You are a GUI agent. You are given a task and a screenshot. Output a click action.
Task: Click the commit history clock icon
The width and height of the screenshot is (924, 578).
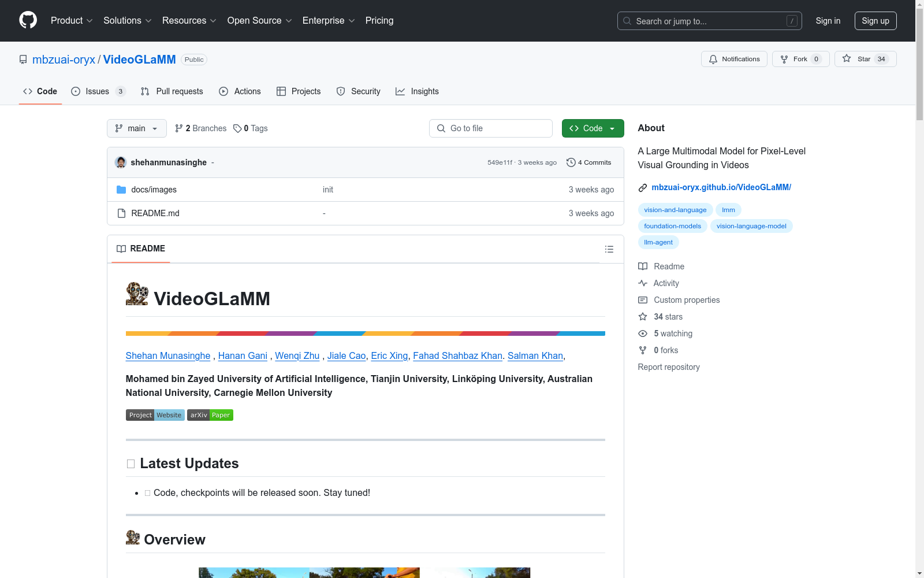coord(571,162)
